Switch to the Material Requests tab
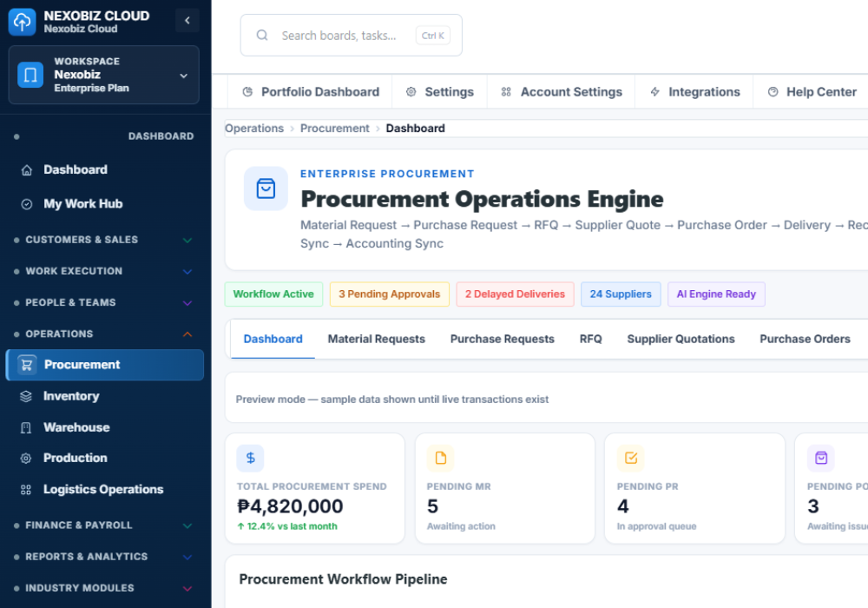This screenshot has width=868, height=608. (377, 339)
